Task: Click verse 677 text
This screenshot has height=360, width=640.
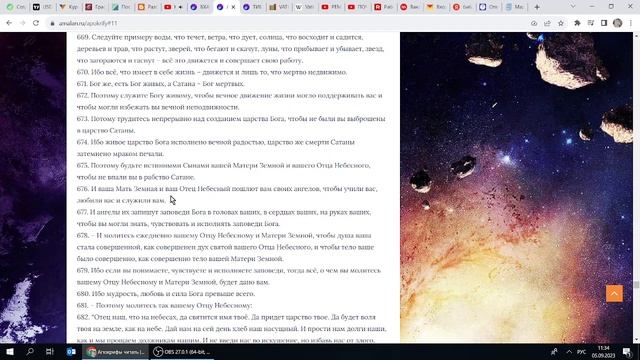Action: pyautogui.click(x=224, y=218)
